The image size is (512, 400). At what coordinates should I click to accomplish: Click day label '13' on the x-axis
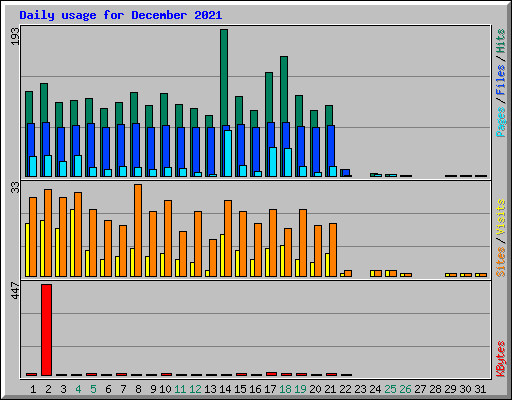pos(210,389)
